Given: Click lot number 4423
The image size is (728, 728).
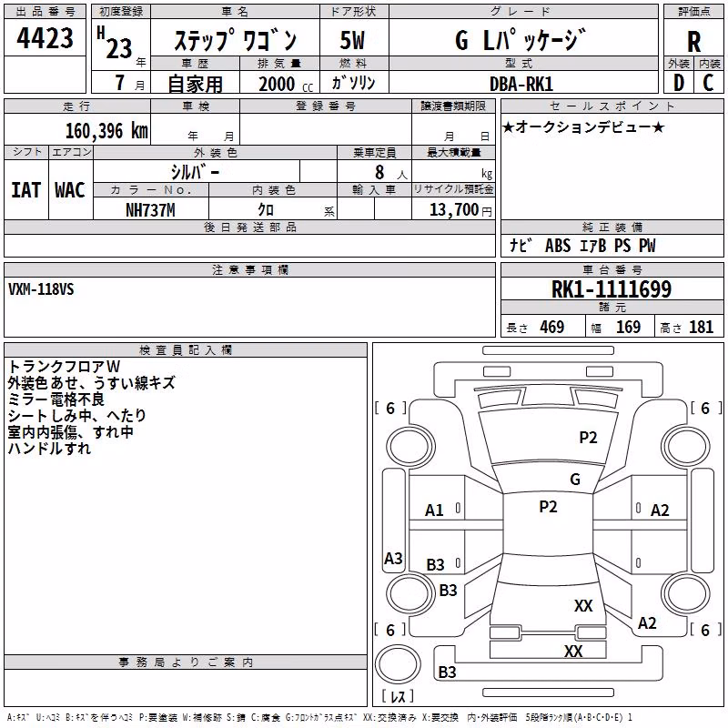Looking at the screenshot, I should (45, 38).
